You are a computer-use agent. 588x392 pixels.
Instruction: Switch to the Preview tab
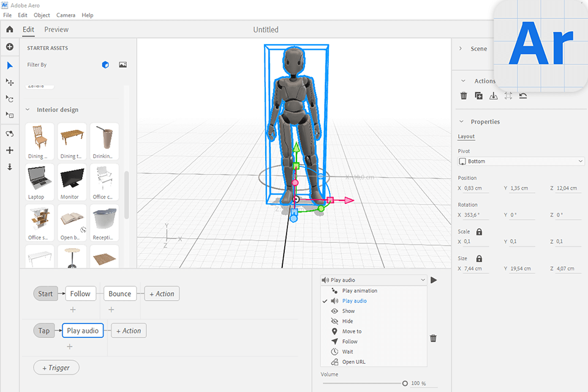pyautogui.click(x=56, y=29)
